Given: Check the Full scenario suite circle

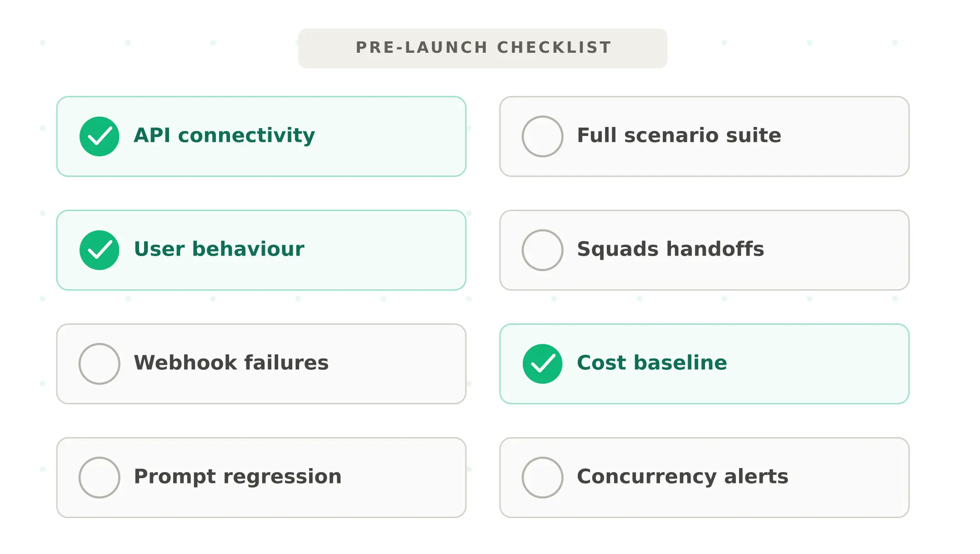Looking at the screenshot, I should coord(542,136).
